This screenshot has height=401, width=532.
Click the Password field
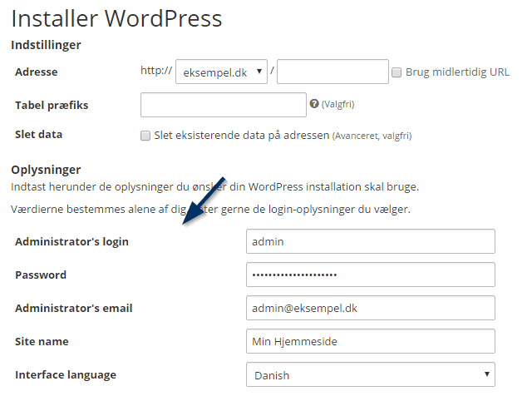[371, 275]
